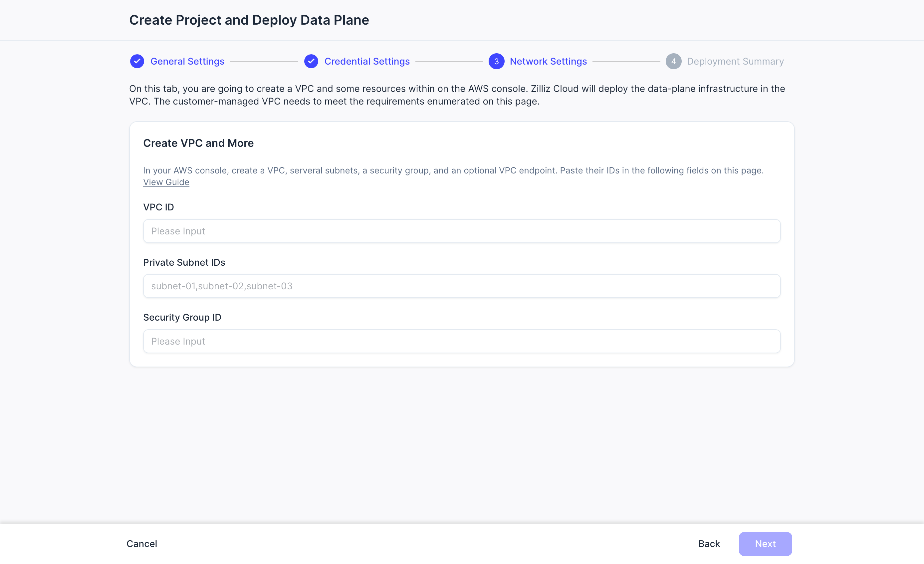Screen dimensions: 924x564
Task: Click the Next button
Action: (765, 544)
